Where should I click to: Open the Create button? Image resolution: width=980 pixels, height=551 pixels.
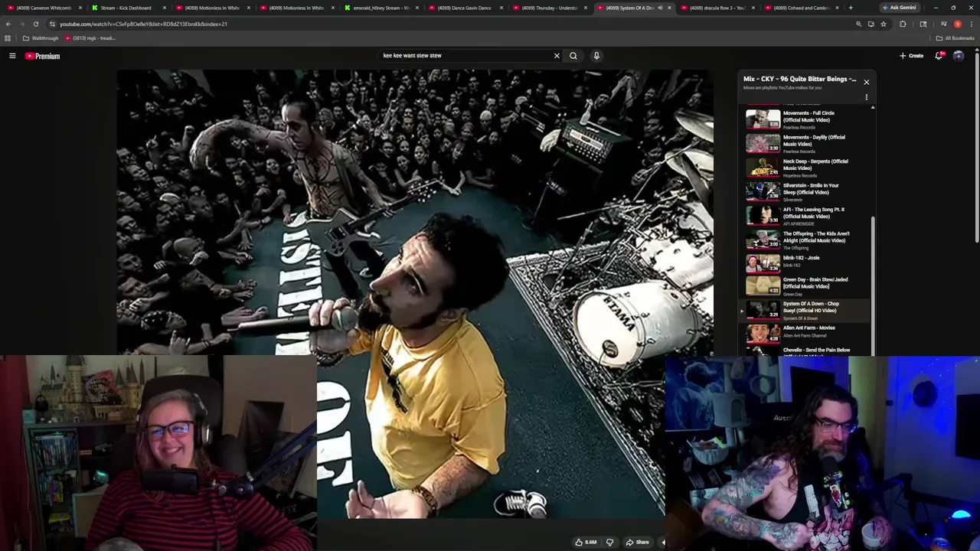[911, 56]
